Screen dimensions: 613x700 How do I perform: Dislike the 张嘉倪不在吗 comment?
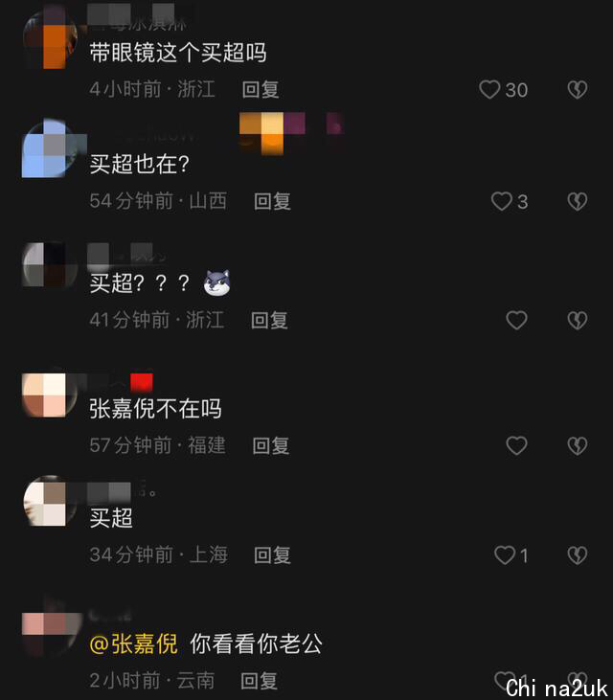click(x=577, y=445)
